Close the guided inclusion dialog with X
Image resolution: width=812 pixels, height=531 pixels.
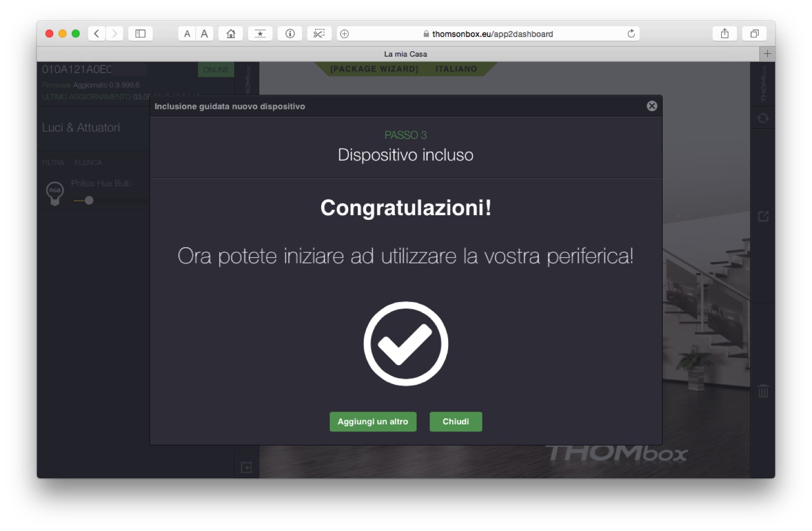[652, 106]
